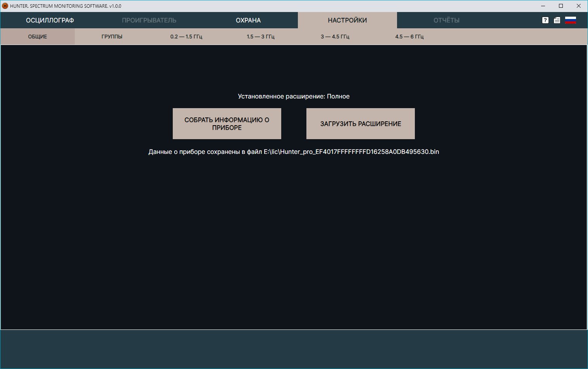Open the 4.5 — 6 ГГц band settings
This screenshot has width=588, height=369.
409,36
